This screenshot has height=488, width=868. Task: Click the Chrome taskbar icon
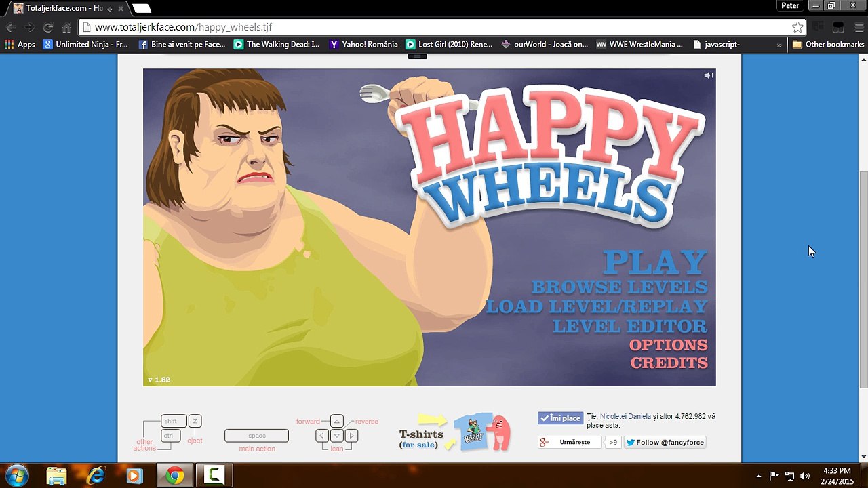(174, 476)
